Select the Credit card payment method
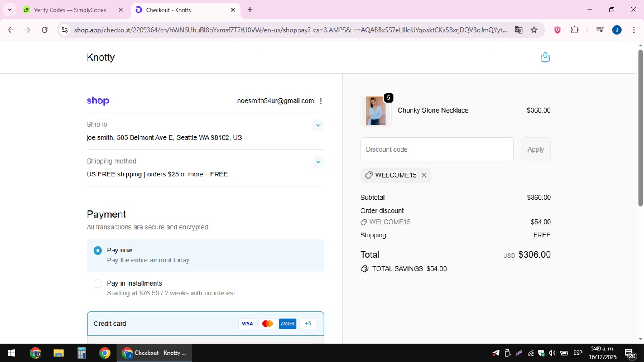644x362 pixels. point(205,324)
